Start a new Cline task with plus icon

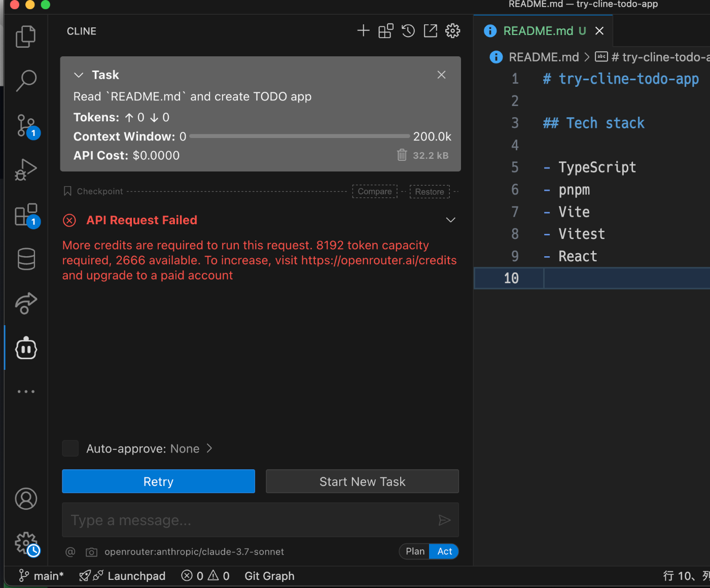[363, 31]
